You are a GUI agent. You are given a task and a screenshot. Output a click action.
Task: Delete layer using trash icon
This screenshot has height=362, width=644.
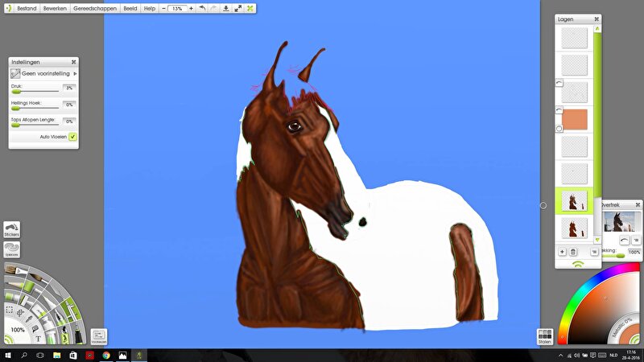(x=573, y=252)
